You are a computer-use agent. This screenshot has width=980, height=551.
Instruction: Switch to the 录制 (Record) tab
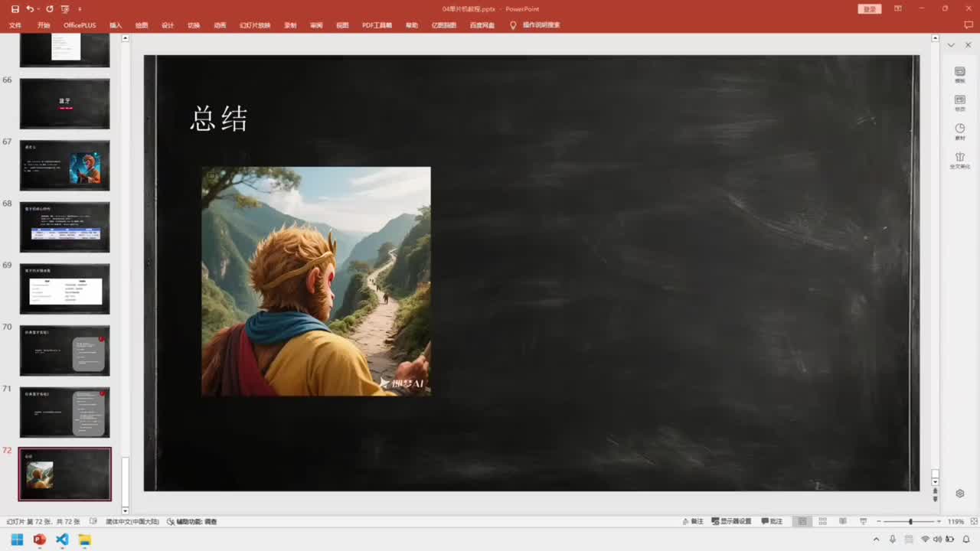[290, 25]
